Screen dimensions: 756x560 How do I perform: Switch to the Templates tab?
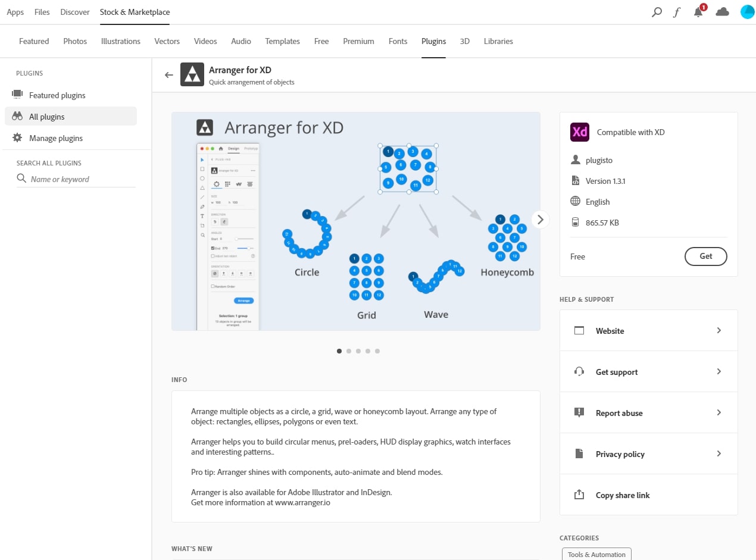283,41
